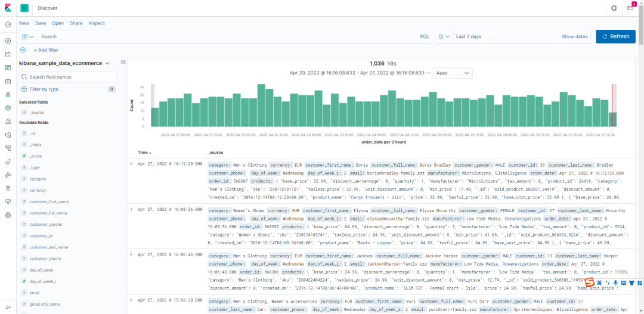Open the Dev Tools wrench icon
Viewport: 644px width, 314px height.
coord(8,188)
